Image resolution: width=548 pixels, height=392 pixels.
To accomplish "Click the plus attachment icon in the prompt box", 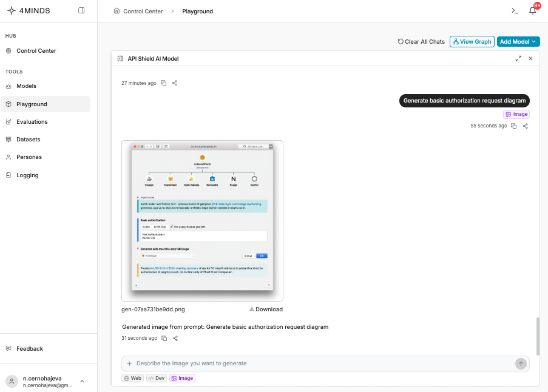I will [129, 363].
